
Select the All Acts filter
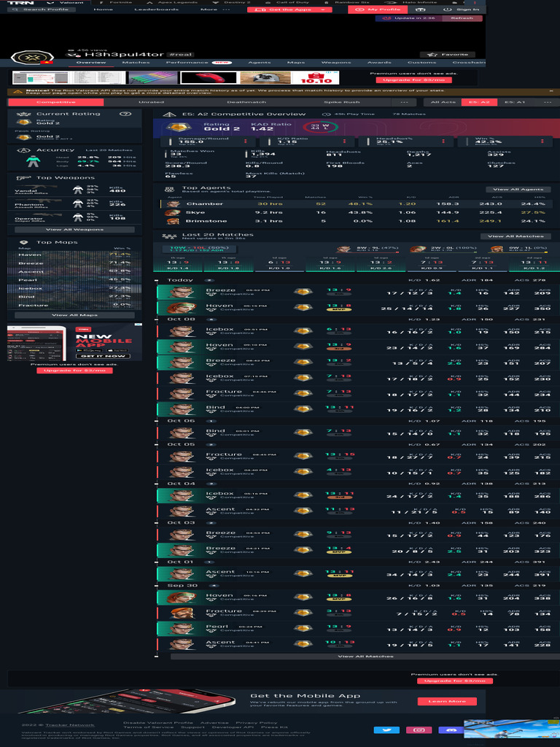[x=443, y=102]
